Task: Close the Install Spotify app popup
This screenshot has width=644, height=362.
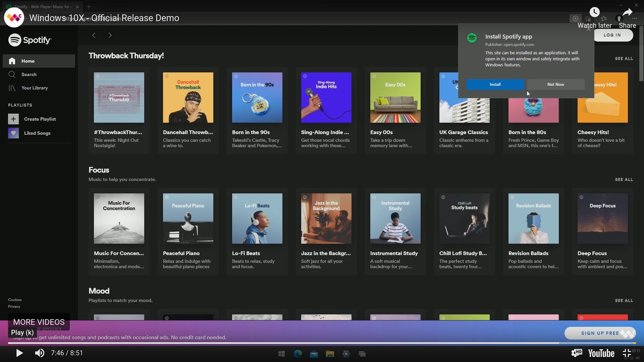Action: point(589,29)
